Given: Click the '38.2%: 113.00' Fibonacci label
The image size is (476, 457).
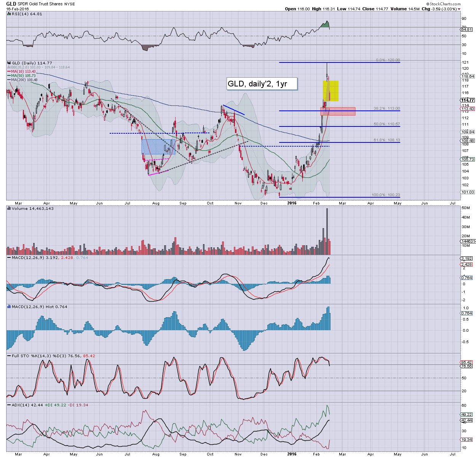Looking at the screenshot, I should (387, 109).
